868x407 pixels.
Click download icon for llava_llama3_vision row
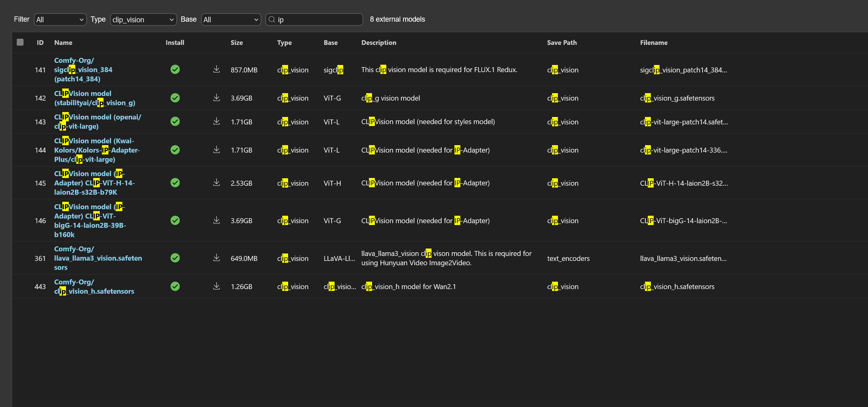[x=216, y=258]
